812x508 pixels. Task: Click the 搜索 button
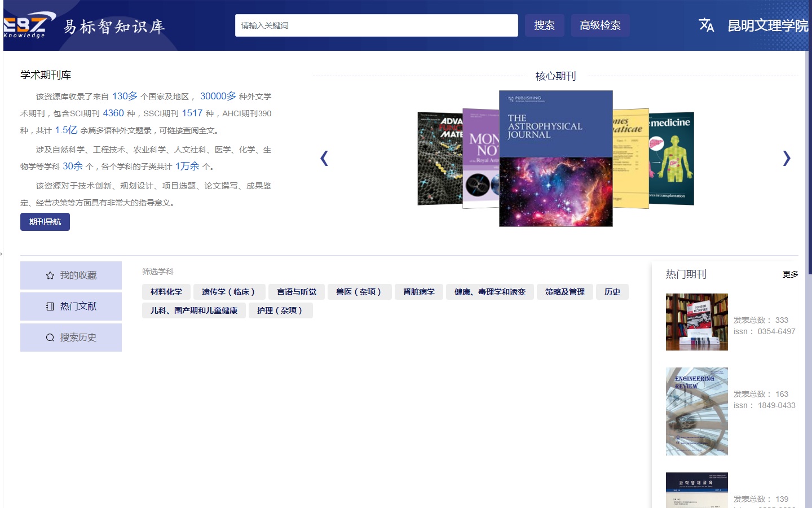click(545, 25)
